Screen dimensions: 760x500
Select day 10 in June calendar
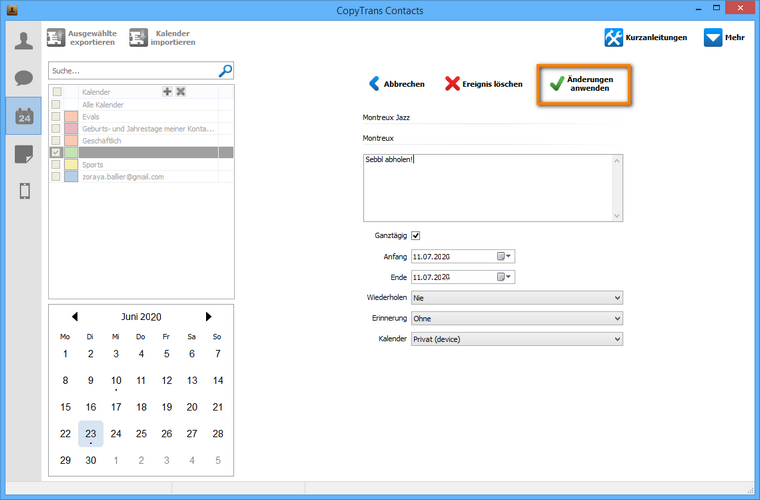[x=116, y=381]
